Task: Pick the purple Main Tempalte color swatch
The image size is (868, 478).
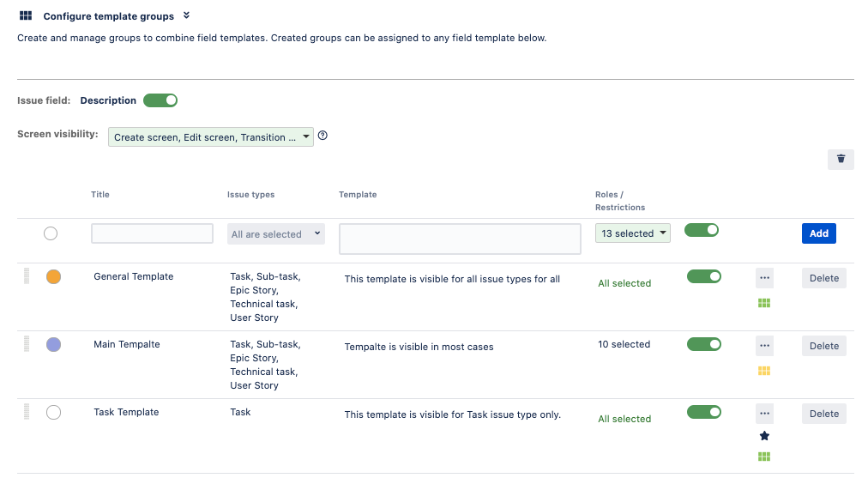Action: (53, 344)
